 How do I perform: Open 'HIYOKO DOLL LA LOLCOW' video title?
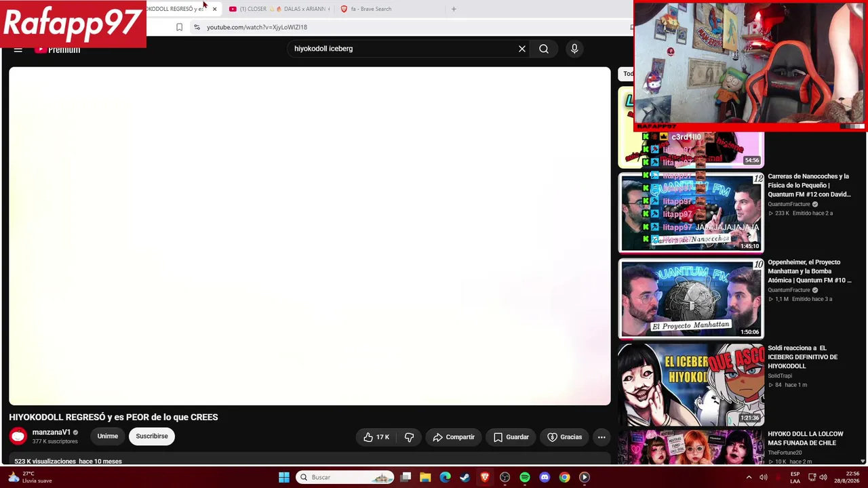click(x=806, y=439)
